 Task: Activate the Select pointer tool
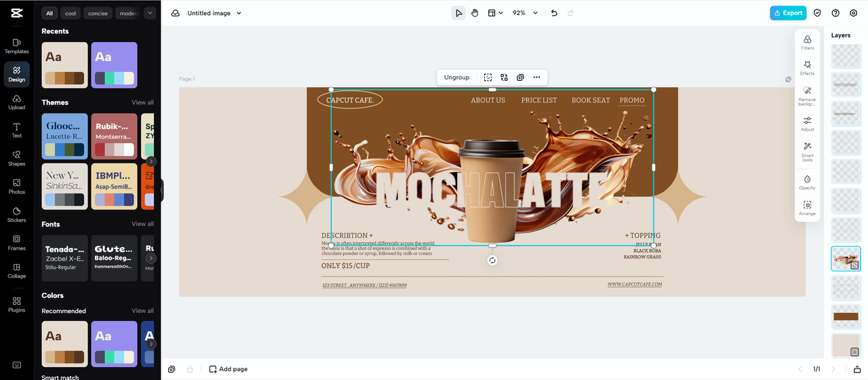pos(458,13)
